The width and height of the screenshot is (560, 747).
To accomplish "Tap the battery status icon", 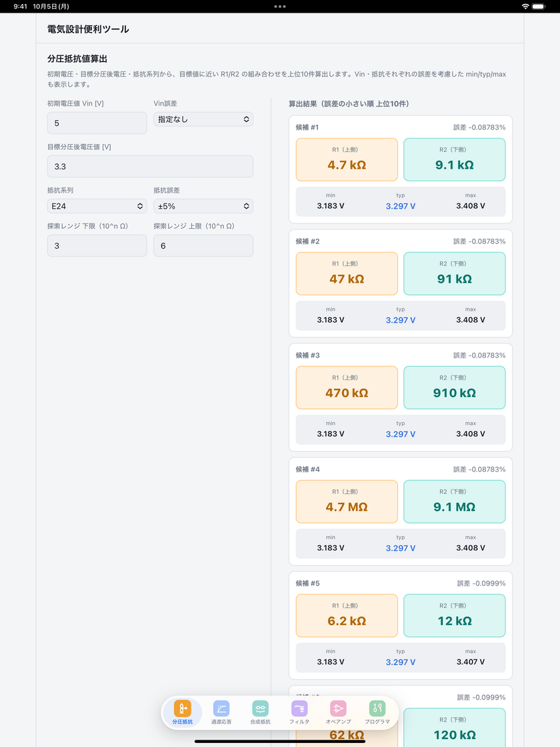I will (x=539, y=6).
